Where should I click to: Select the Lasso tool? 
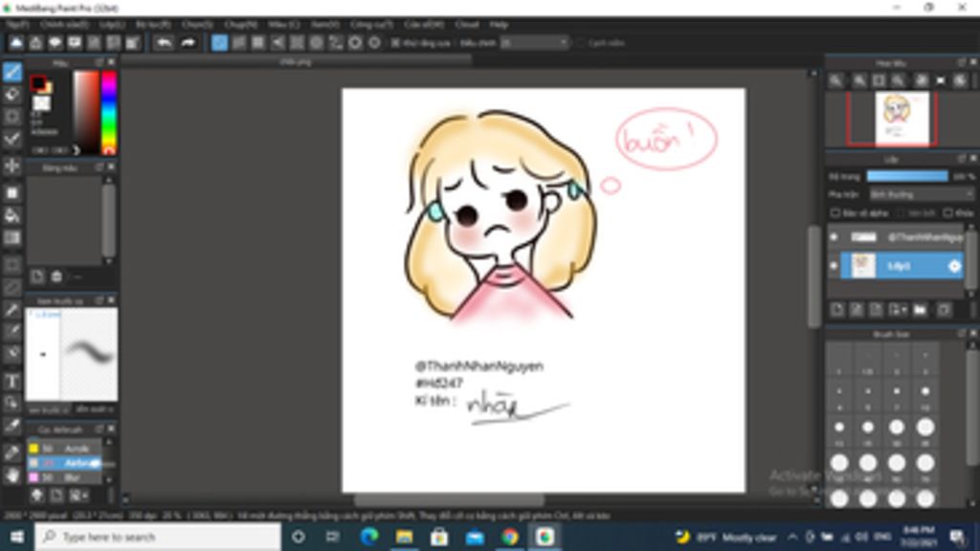click(x=11, y=287)
